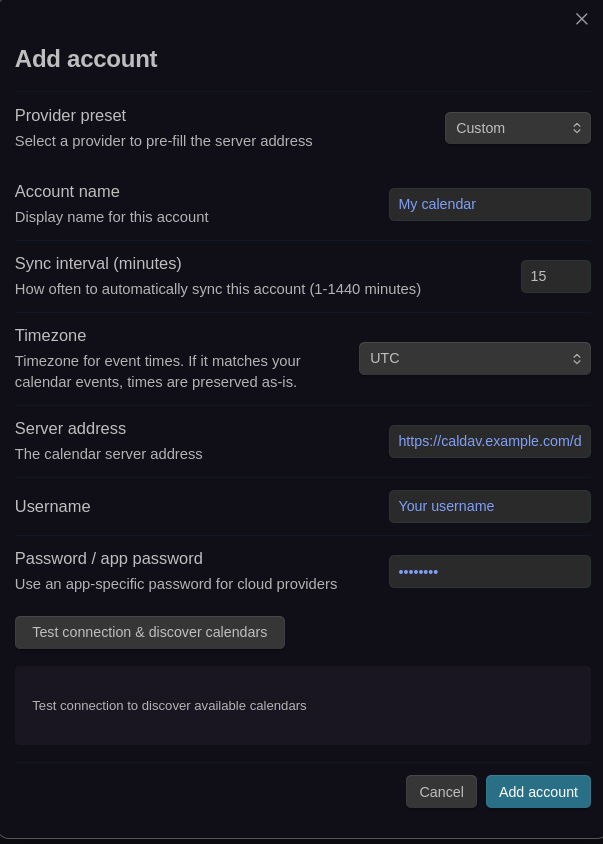Click the chevron icon on the Custom preset selector

coord(577,128)
